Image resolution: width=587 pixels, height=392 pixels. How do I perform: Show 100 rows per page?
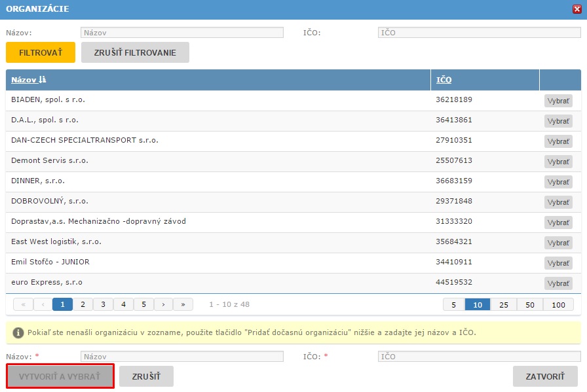pyautogui.click(x=558, y=304)
